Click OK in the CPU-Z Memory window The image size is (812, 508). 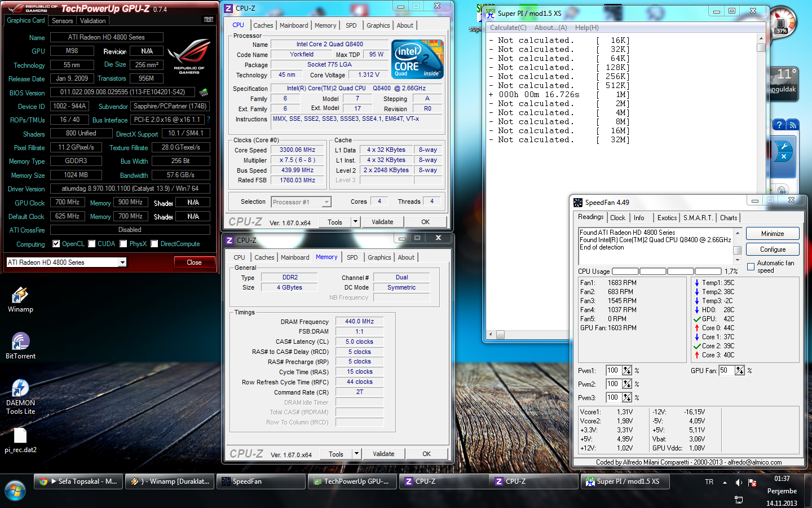pos(427,454)
